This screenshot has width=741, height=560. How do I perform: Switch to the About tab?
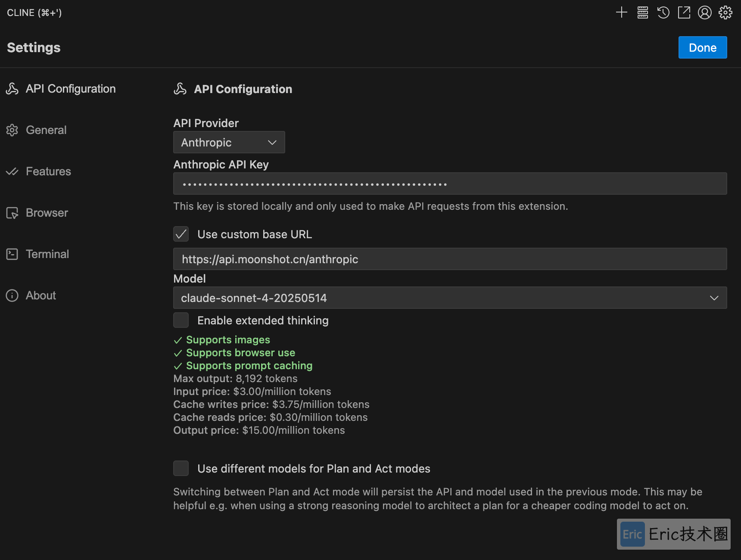pyautogui.click(x=41, y=296)
